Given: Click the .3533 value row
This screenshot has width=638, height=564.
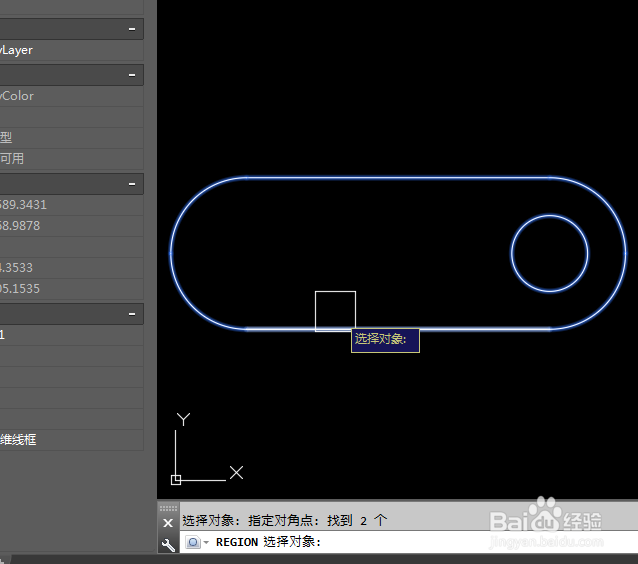Looking at the screenshot, I should 72,268.
